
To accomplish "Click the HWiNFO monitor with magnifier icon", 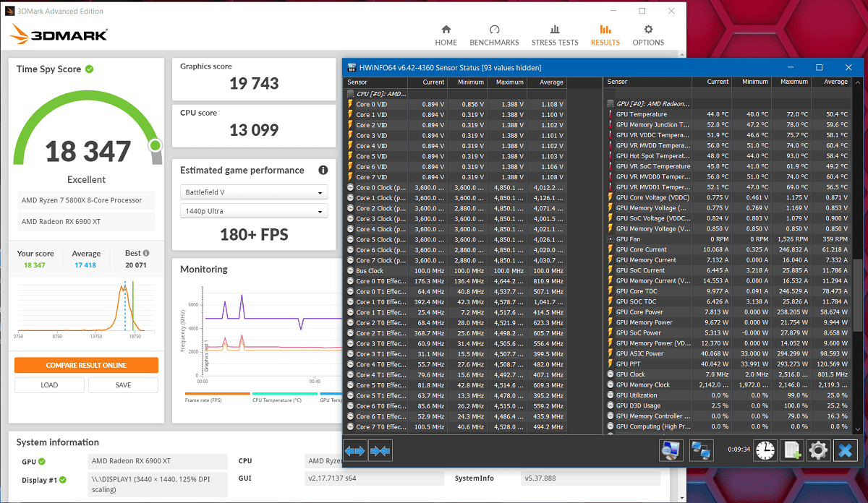I will [x=671, y=450].
